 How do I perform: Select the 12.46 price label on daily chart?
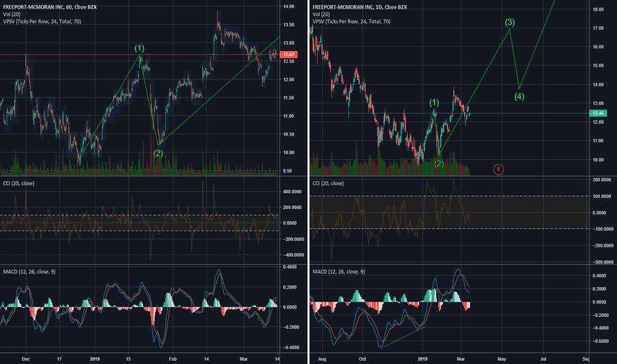(x=598, y=113)
